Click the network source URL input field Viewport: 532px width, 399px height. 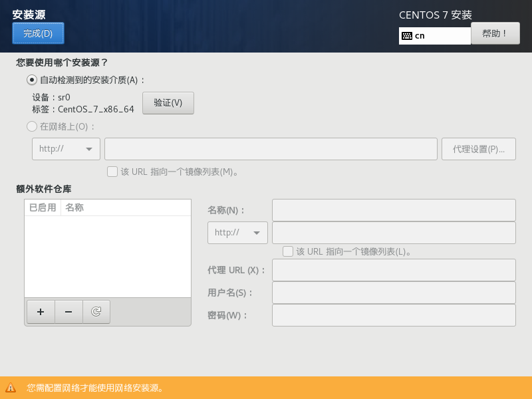click(271, 149)
